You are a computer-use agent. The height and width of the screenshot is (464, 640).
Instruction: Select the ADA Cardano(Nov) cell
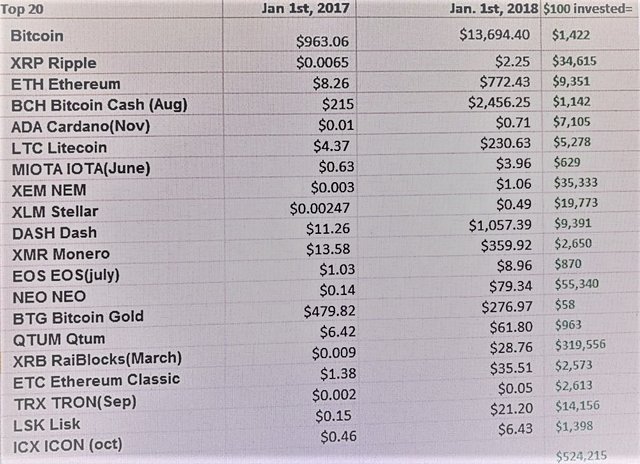click(78, 127)
